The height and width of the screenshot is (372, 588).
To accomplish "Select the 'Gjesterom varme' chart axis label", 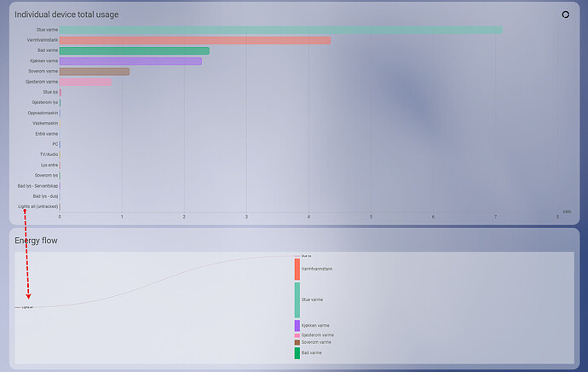I will pyautogui.click(x=42, y=81).
